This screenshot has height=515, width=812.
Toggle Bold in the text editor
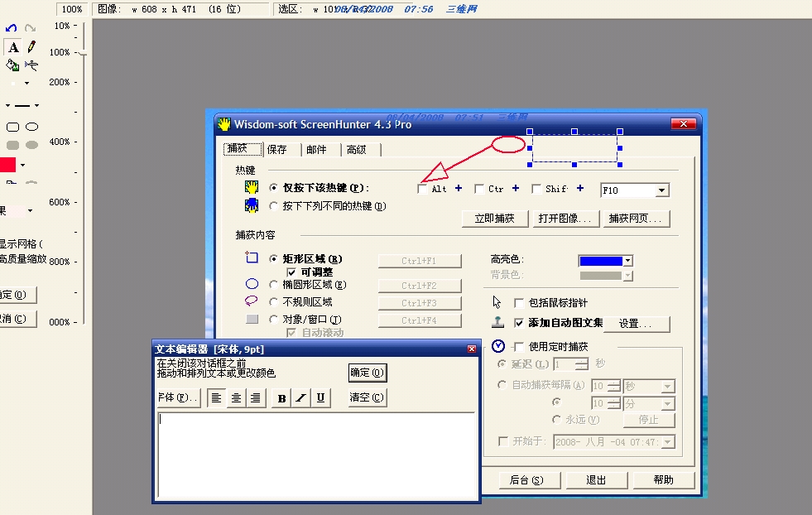[281, 398]
